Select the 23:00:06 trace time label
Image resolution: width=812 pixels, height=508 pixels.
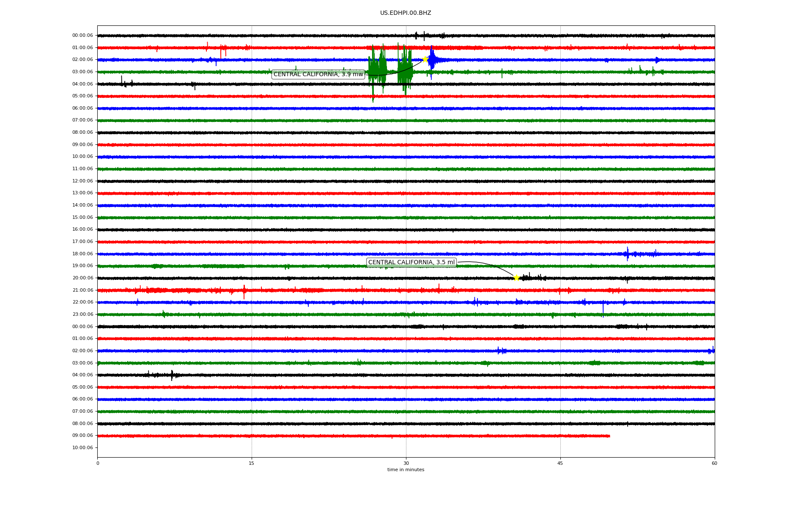pyautogui.click(x=82, y=315)
